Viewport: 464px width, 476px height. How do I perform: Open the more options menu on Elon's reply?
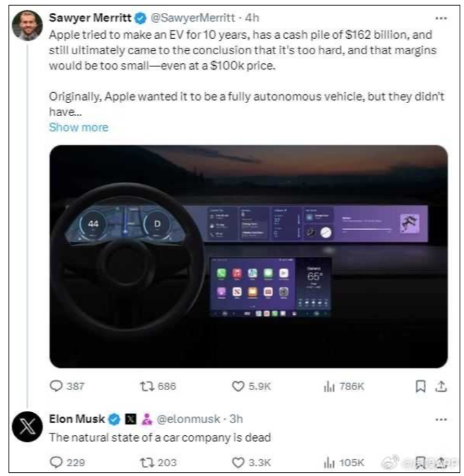pyautogui.click(x=441, y=419)
